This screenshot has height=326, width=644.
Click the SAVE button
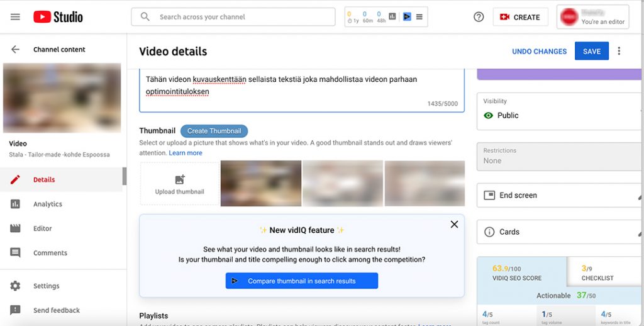click(x=591, y=51)
